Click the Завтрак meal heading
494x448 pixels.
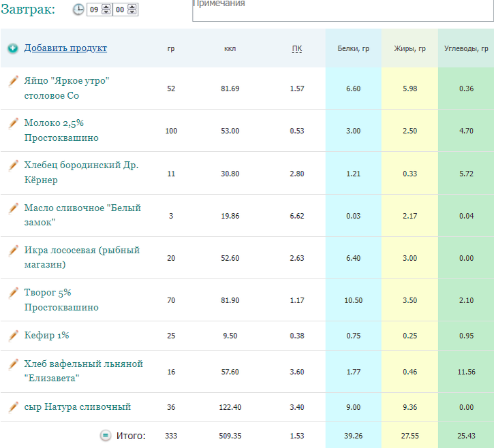tap(28, 9)
